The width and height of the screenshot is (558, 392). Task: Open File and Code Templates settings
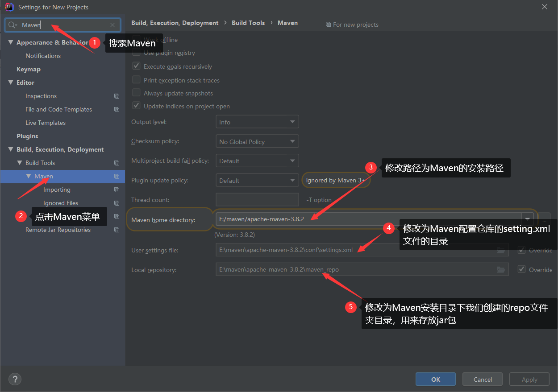[x=58, y=109]
